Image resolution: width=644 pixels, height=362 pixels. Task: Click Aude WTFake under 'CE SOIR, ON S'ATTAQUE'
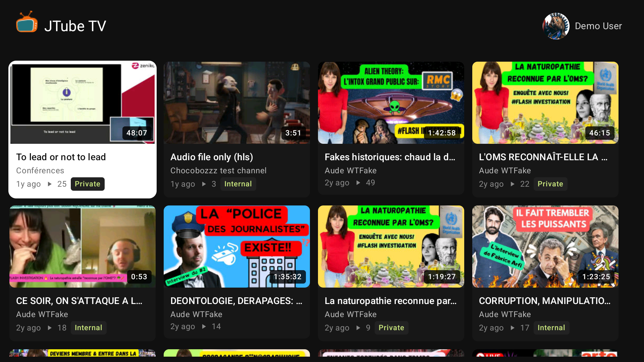click(42, 314)
